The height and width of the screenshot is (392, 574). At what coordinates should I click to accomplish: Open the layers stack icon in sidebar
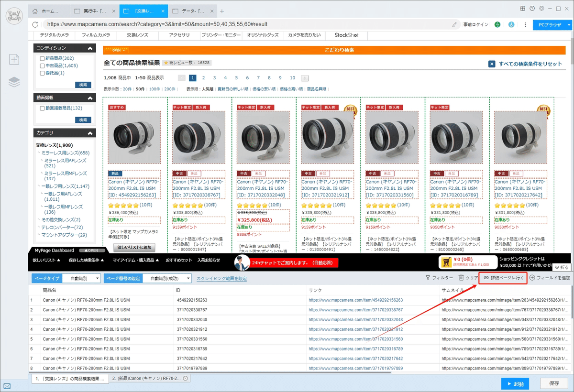(x=14, y=82)
